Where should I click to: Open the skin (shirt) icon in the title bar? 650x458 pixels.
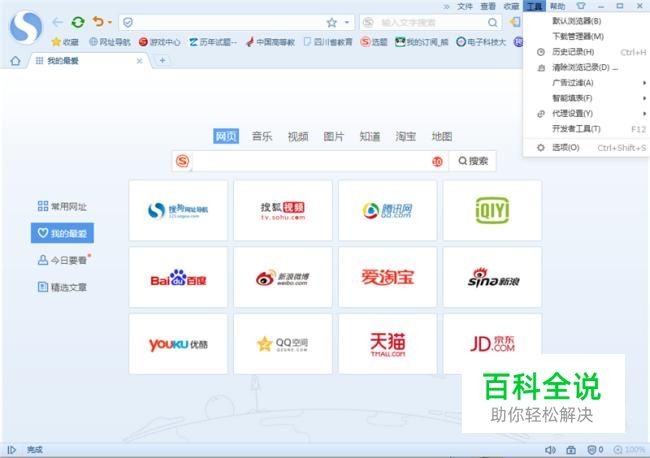tap(581, 6)
